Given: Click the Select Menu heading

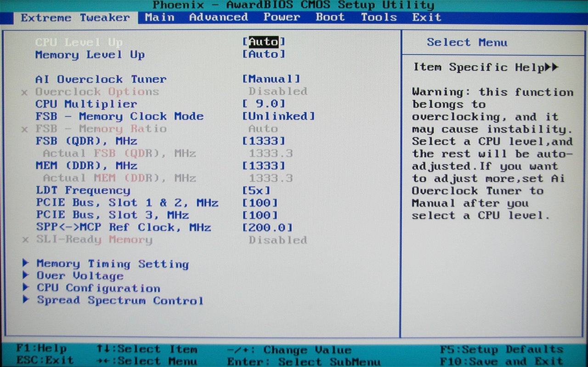Looking at the screenshot, I should [x=467, y=42].
